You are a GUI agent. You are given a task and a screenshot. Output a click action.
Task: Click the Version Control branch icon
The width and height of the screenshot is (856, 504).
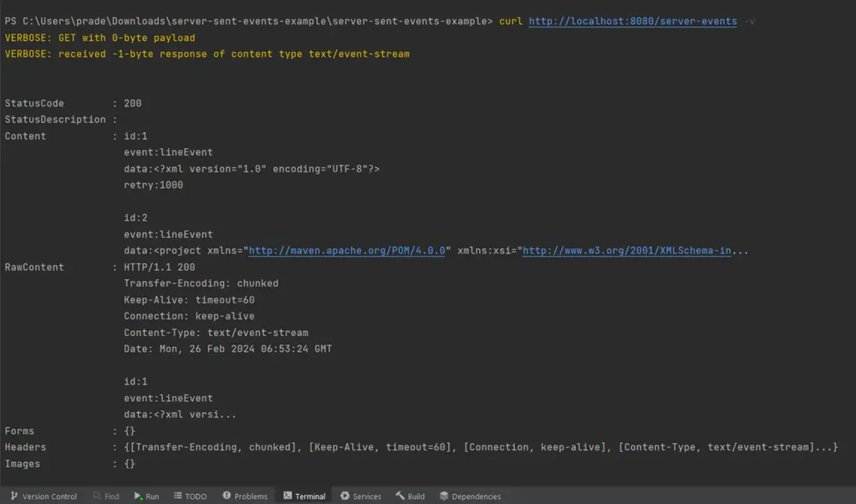[13, 496]
